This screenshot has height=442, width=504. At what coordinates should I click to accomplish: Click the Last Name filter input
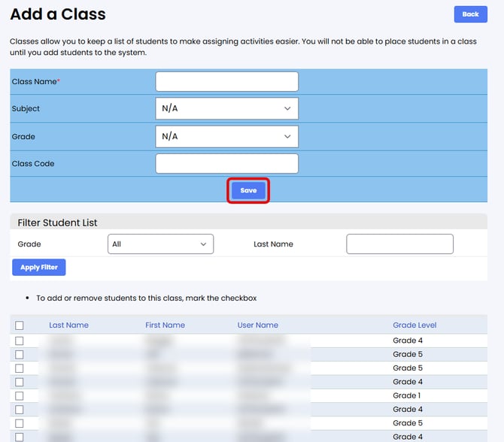tap(399, 244)
